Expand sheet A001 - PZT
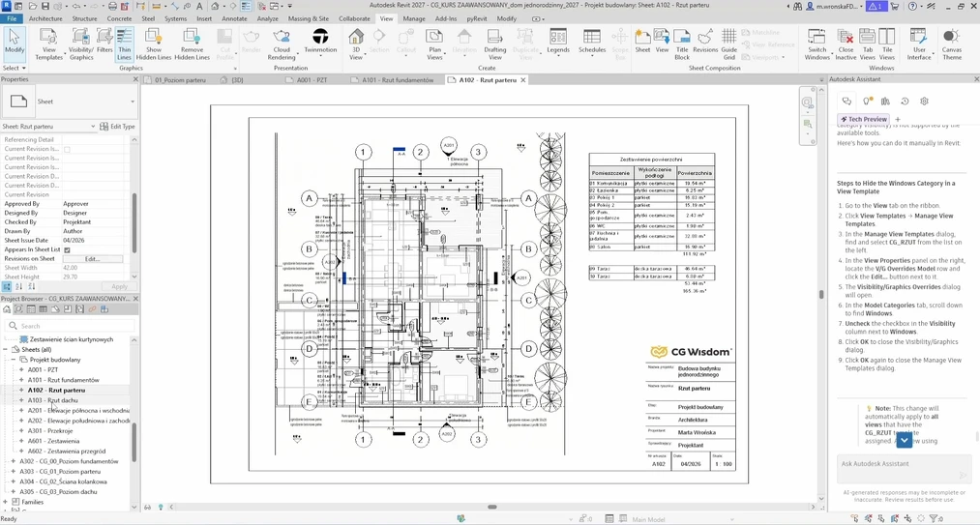The height and width of the screenshot is (525, 980). pos(21,369)
